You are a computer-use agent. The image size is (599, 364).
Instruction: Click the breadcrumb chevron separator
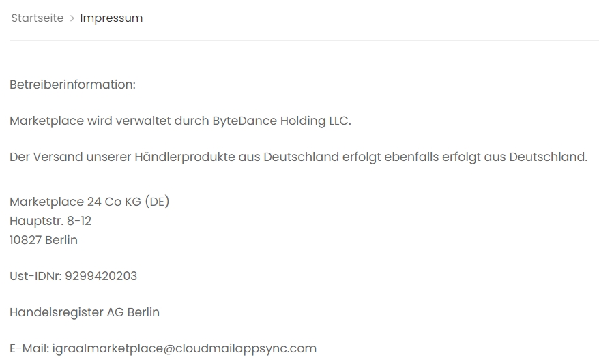click(x=72, y=18)
